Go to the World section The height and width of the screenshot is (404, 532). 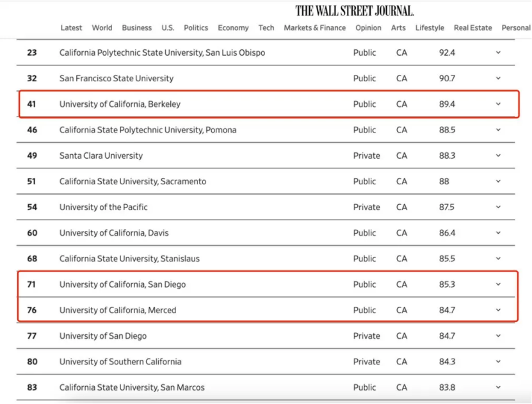pyautogui.click(x=102, y=28)
